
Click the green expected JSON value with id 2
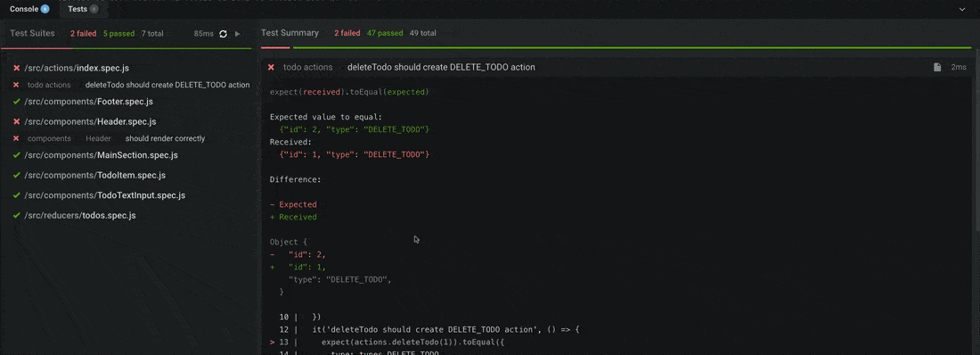(x=355, y=129)
